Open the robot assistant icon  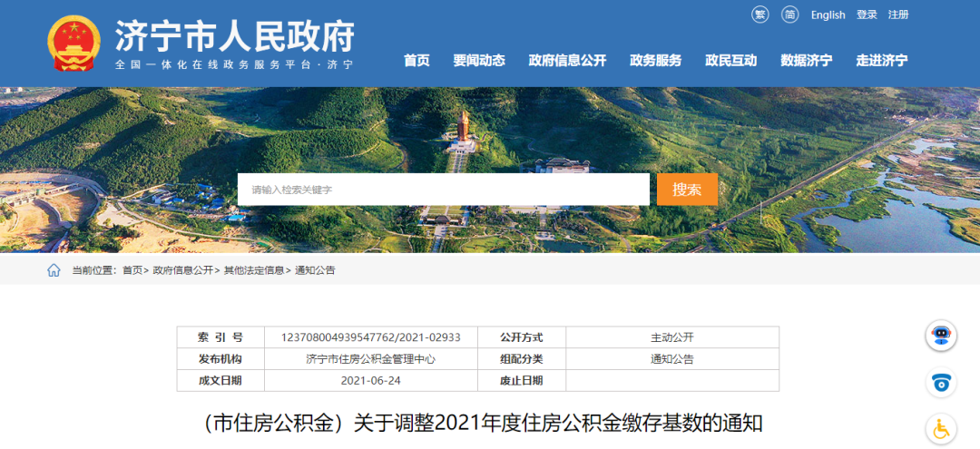(941, 336)
